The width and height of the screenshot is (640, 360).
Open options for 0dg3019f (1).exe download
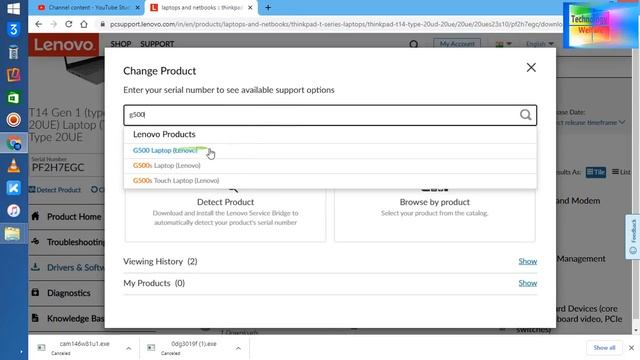[x=238, y=348]
